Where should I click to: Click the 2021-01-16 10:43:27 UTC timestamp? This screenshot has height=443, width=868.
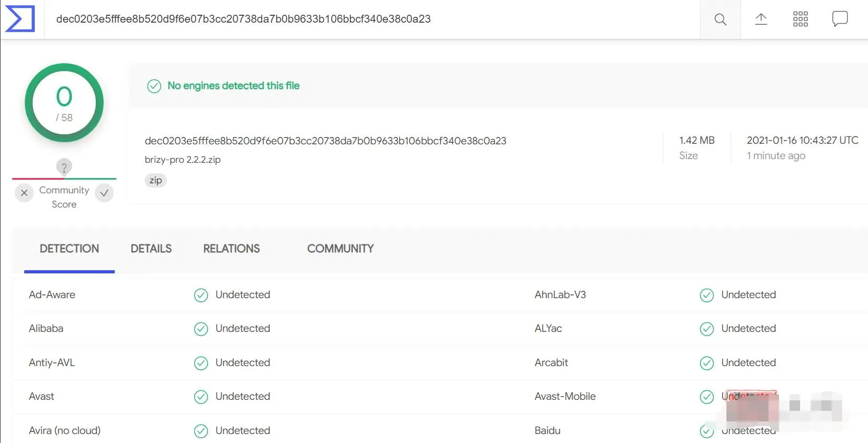point(802,140)
